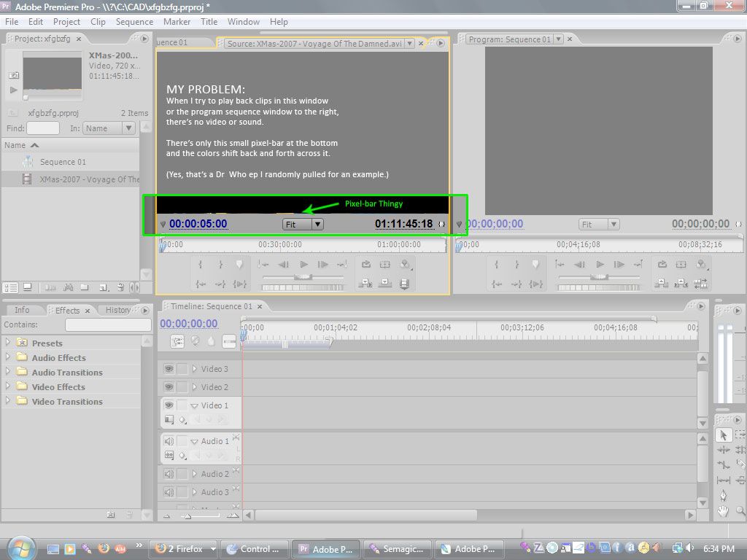The image size is (747, 560).
Task: Step back one frame in Source monitor
Action: tap(284, 264)
